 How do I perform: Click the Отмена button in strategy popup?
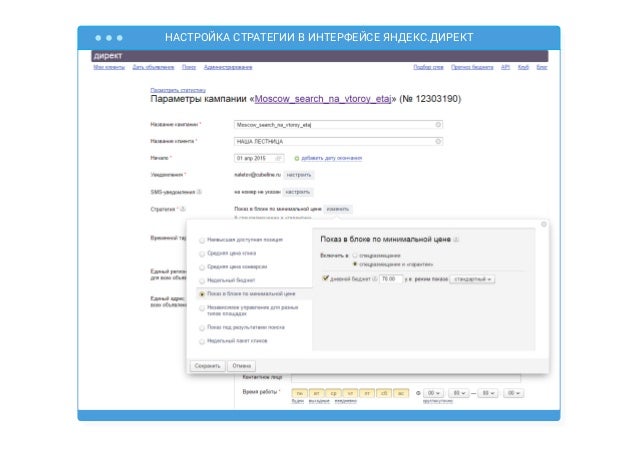click(242, 366)
